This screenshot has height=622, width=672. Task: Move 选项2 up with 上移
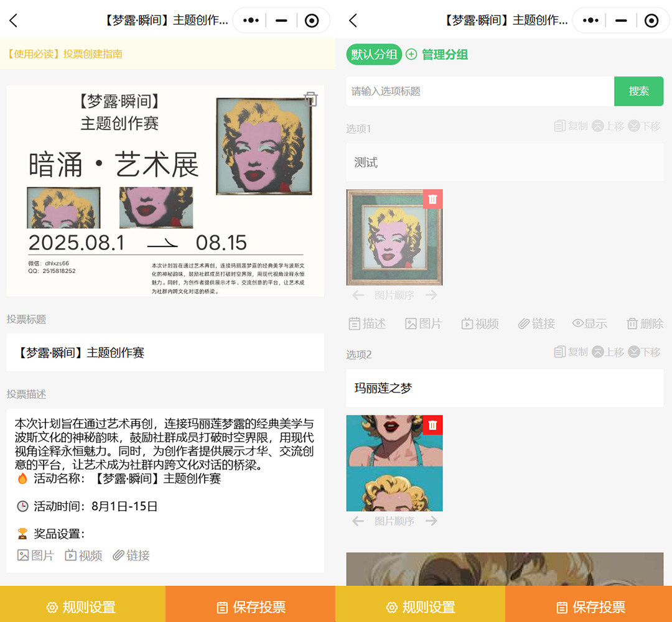coord(608,351)
